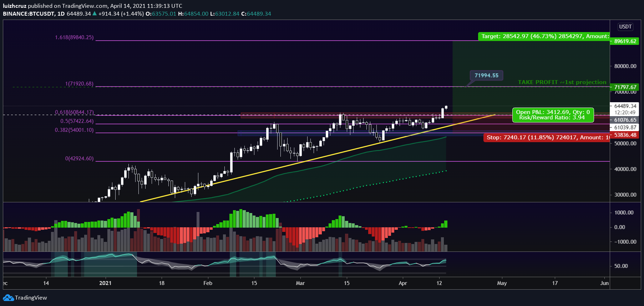The height and width of the screenshot is (306, 644).
Task: Select the BINANCE:BTCUSDT, 1D symbol title
Action: [34, 14]
